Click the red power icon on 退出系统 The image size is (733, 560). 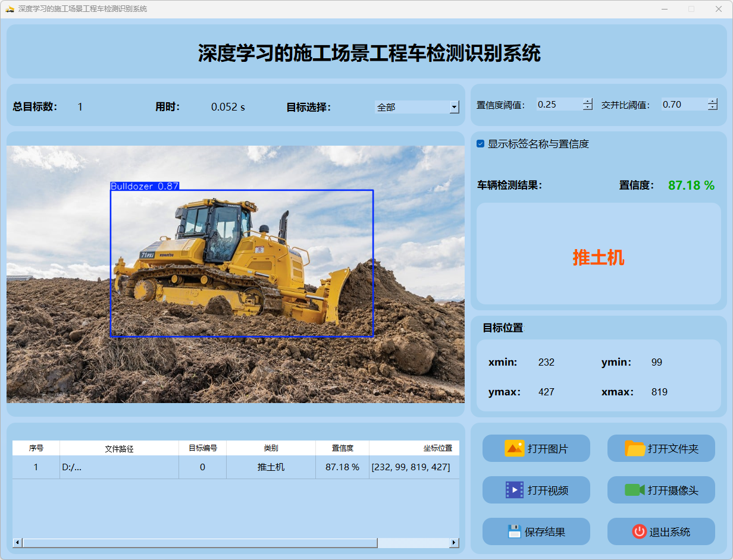(639, 531)
